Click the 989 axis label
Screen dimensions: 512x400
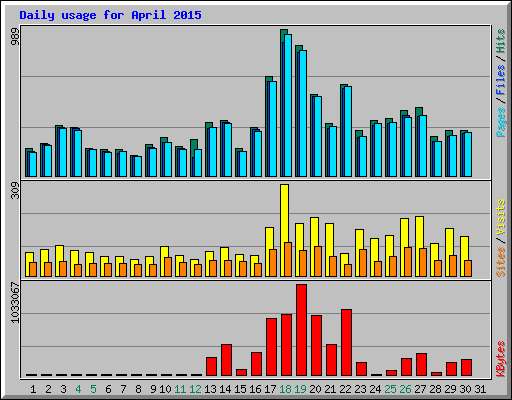15,36
